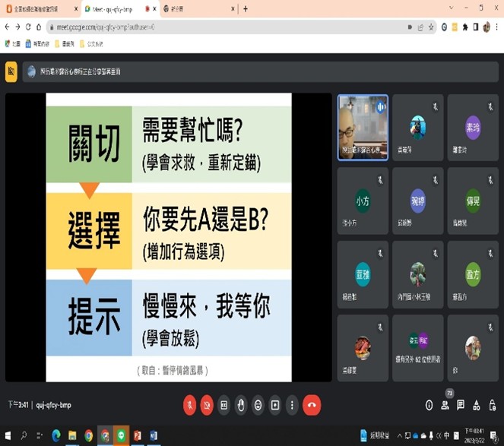The image size is (504, 446).
Task: Select the 盈方 participant tile
Action: point(473,275)
